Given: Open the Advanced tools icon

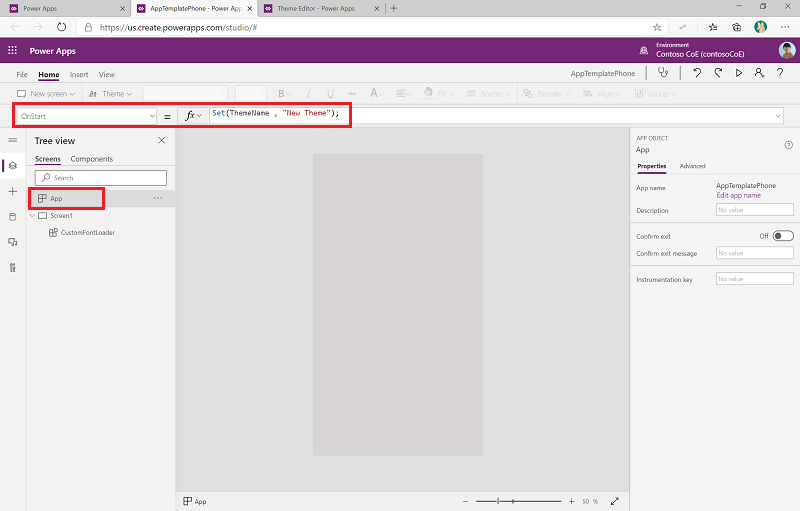Looking at the screenshot, I should click(13, 268).
